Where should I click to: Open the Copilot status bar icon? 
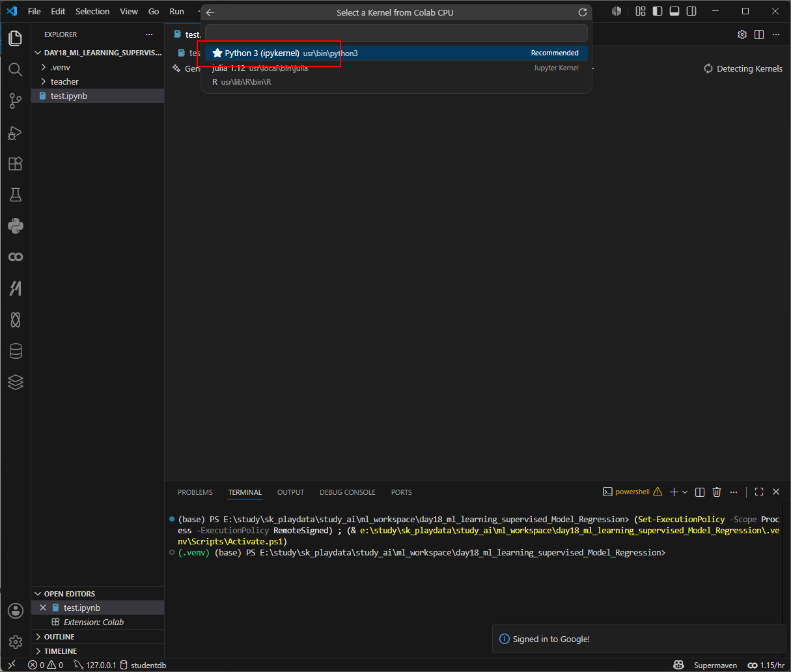(x=678, y=665)
